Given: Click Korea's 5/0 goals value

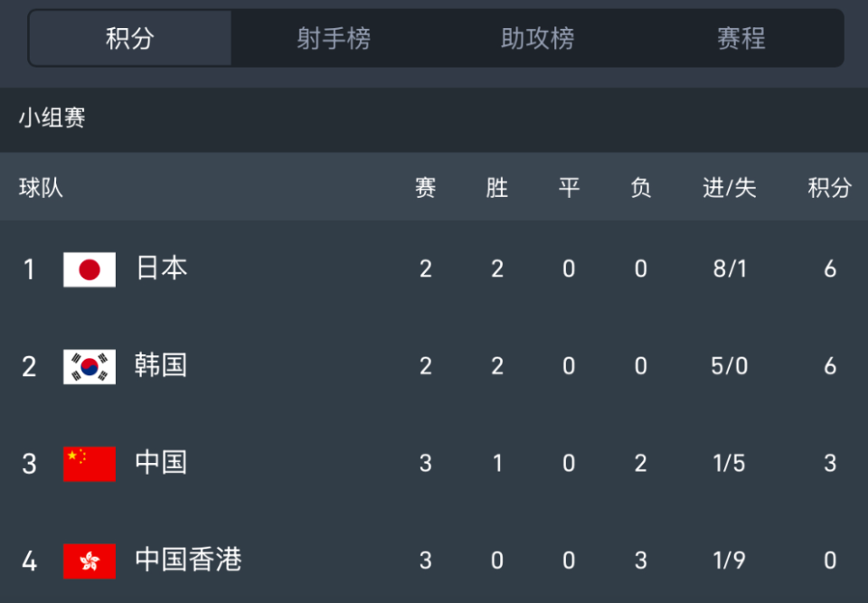Looking at the screenshot, I should point(730,366).
